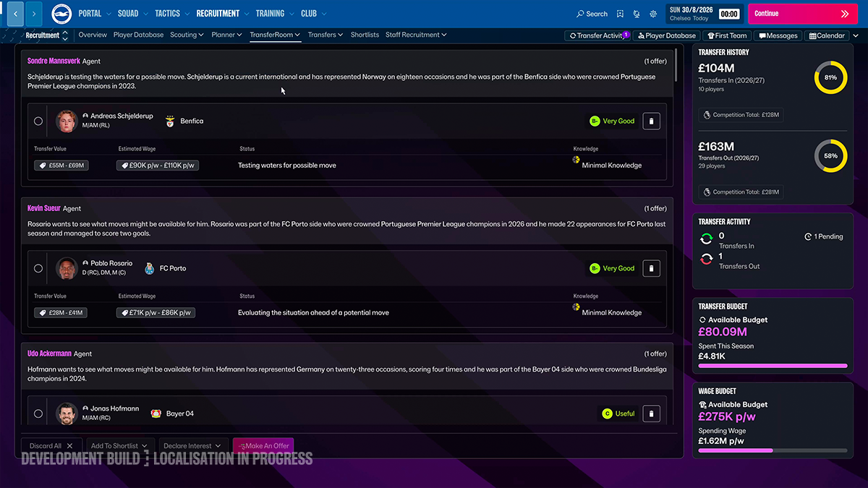Switch to the Overview tab
The image size is (868, 488).
(x=93, y=35)
